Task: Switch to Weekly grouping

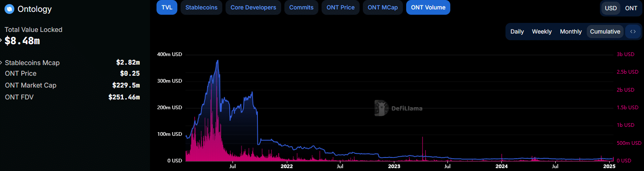Action: point(541,32)
